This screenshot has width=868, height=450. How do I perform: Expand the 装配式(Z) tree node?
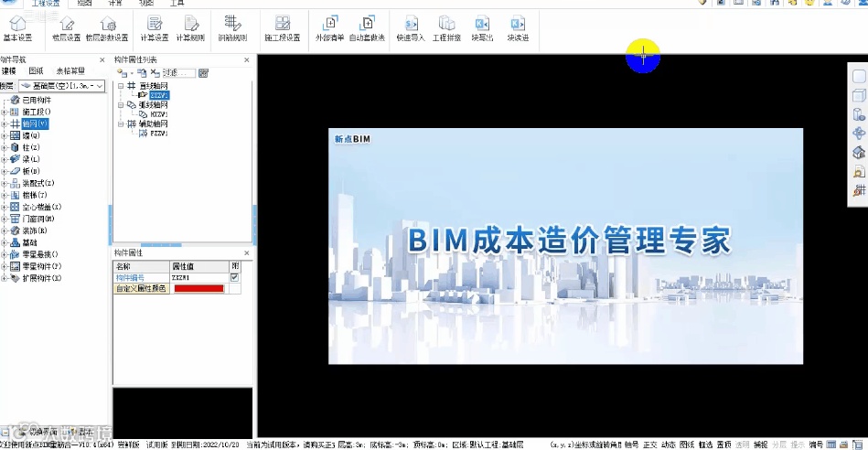(4, 183)
